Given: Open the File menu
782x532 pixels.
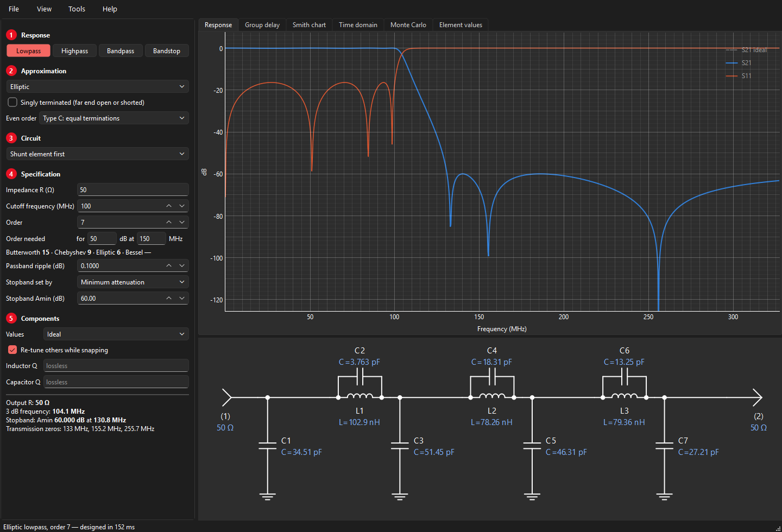Looking at the screenshot, I should [14, 9].
